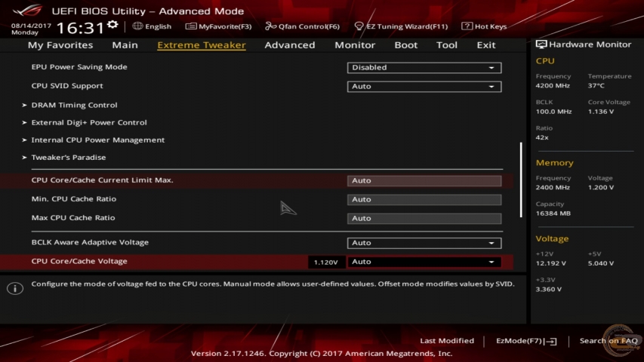Click the 16384 MB capacity value
Image resolution: width=644 pixels, height=362 pixels.
(553, 213)
